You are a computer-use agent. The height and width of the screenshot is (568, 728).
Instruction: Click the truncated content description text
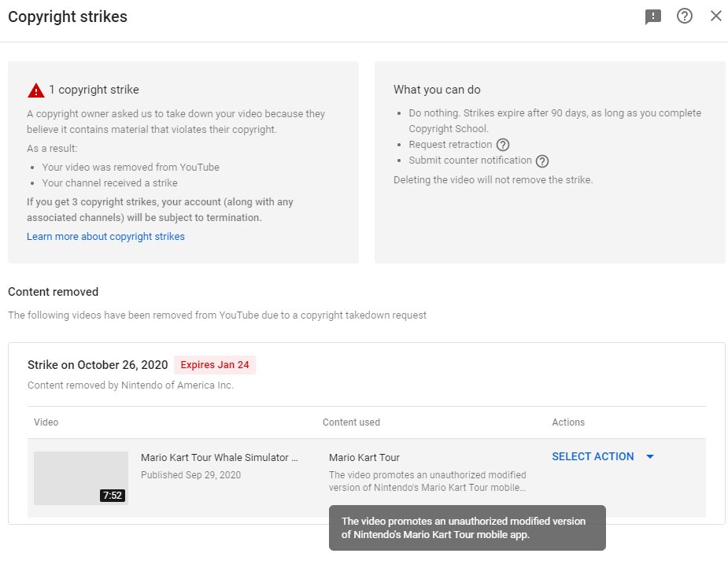(427, 481)
